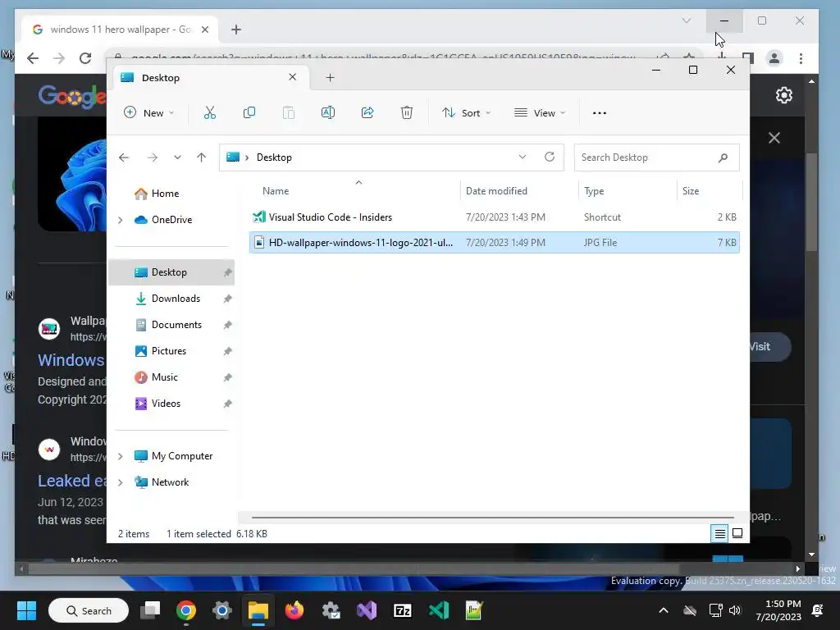
Task: Expand recent locations chevron beside navigation arrows
Action: coord(177,157)
